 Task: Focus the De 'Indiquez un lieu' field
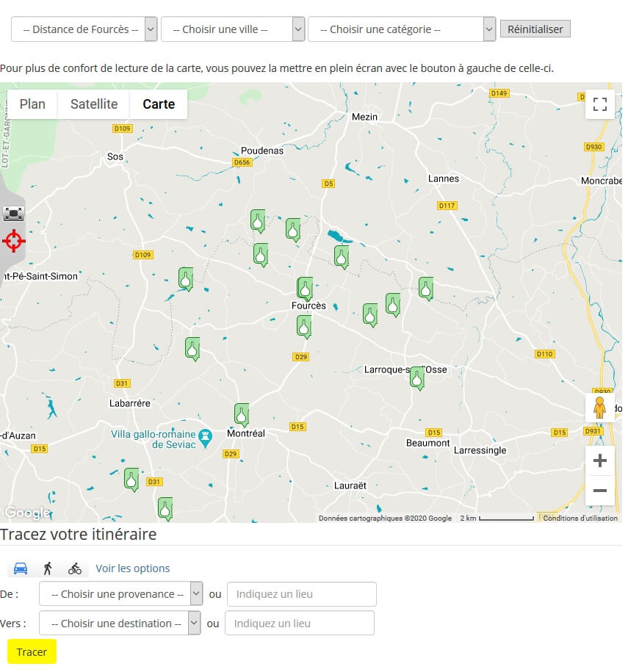(302, 594)
